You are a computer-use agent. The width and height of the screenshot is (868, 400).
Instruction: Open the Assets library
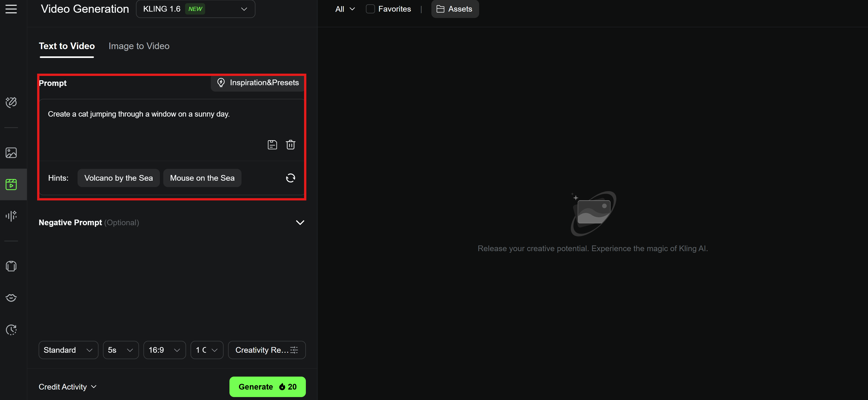click(x=455, y=9)
